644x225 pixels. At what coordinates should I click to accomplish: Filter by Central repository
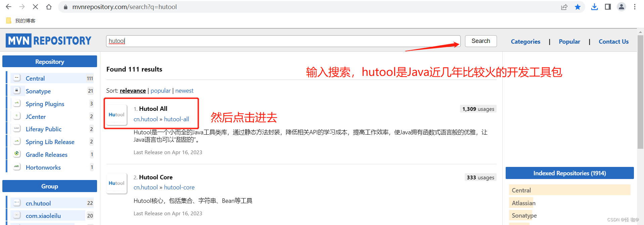tap(35, 78)
